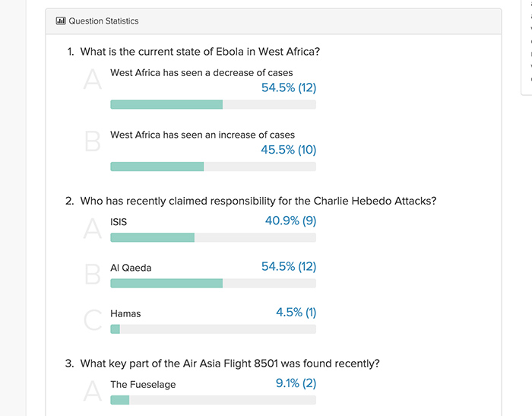Viewport: 532px width, 416px height.
Task: Click the Al Qaeda 54.5% (12) result
Action: (289, 267)
